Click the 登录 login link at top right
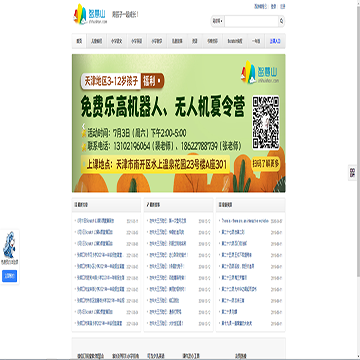 click(274, 6)
